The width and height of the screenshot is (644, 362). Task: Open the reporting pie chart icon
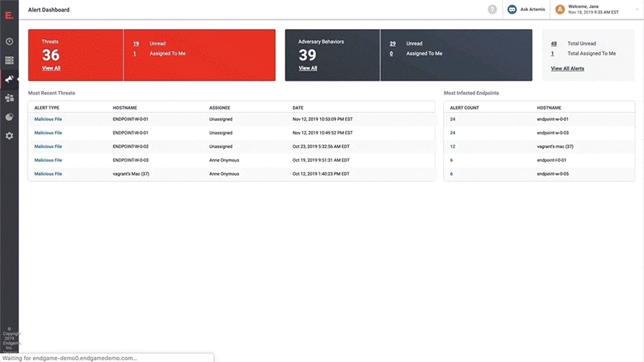click(9, 117)
